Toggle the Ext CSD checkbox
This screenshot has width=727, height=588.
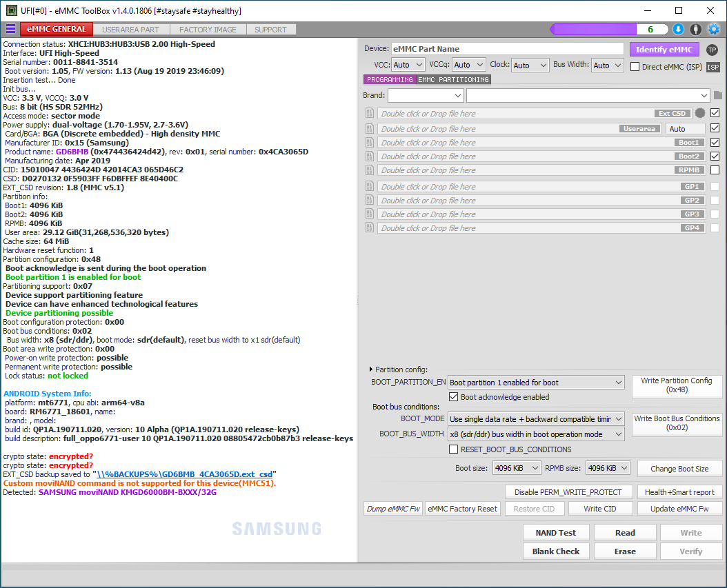pos(715,113)
